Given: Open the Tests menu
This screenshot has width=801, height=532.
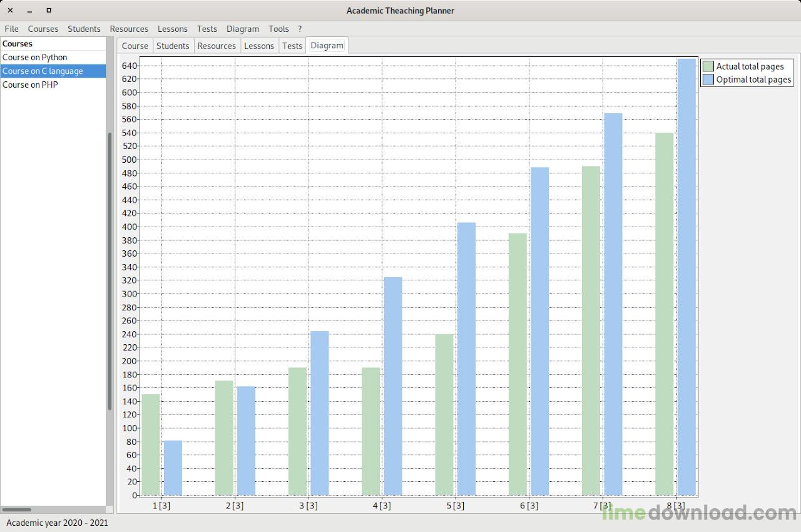Looking at the screenshot, I should [207, 29].
